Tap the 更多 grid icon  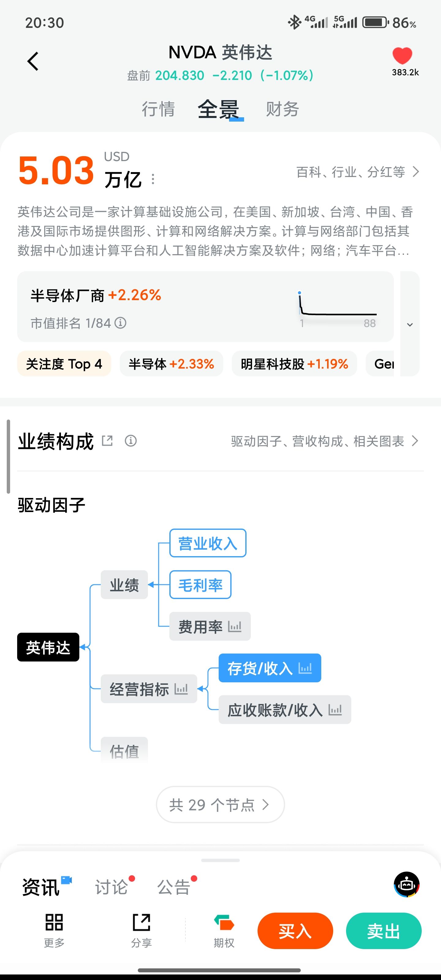pyautogui.click(x=54, y=922)
